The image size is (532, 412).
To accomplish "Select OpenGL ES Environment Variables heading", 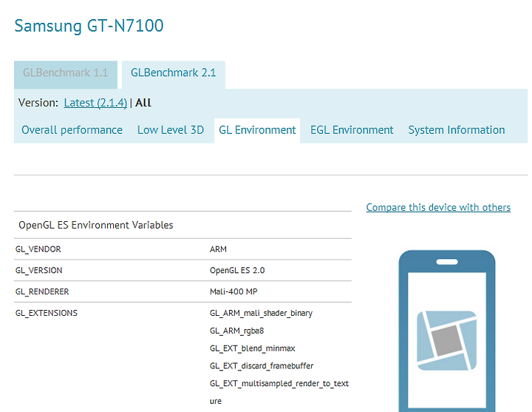I will tap(95, 225).
